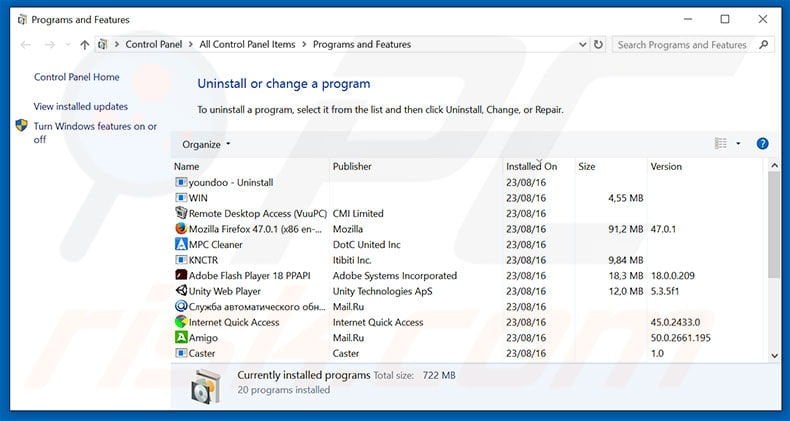Click the scroll down arrow of list
This screenshot has height=421, width=790.
point(774,356)
